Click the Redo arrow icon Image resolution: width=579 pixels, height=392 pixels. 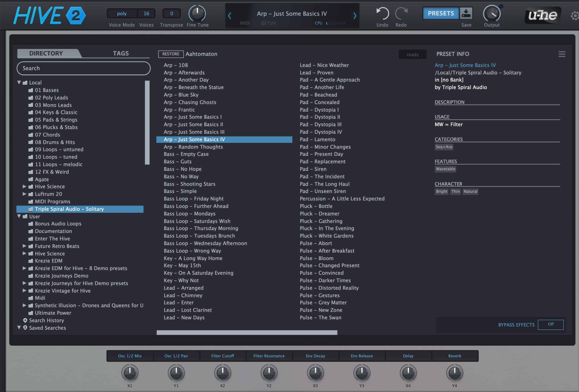(x=401, y=13)
